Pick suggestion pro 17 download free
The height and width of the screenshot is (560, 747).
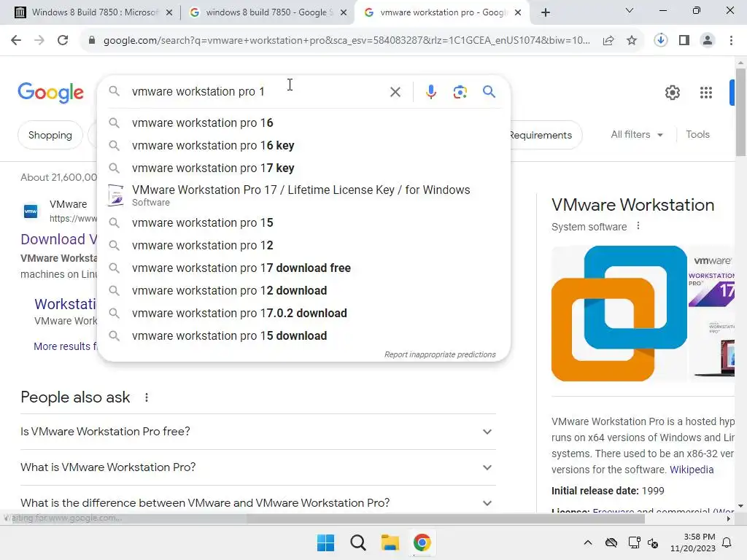303,268
